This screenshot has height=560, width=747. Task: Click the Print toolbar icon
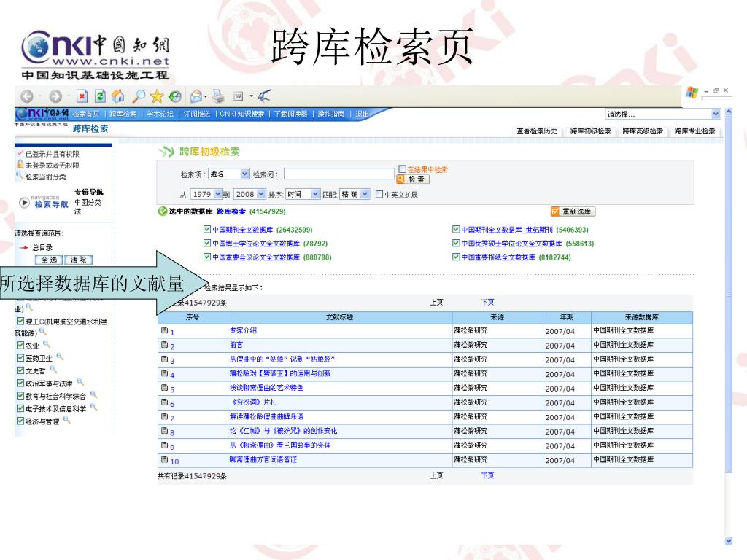218,96
